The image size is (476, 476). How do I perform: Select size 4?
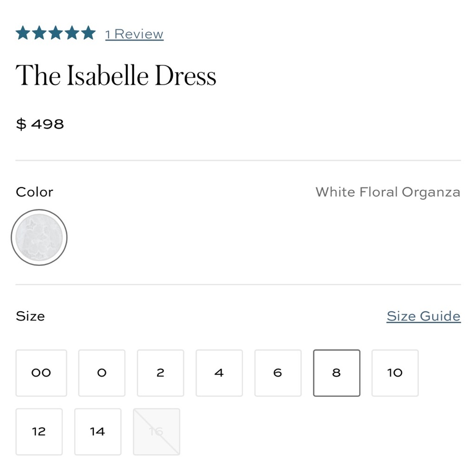point(219,373)
